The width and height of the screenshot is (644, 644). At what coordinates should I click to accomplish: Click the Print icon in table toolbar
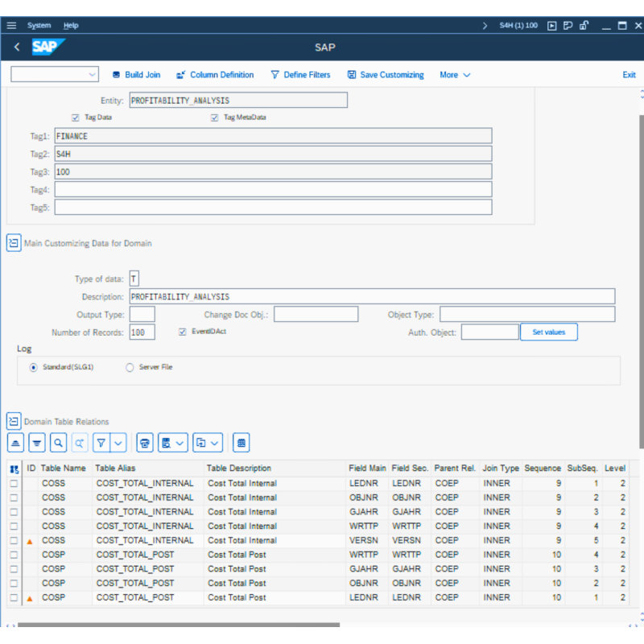click(x=145, y=443)
